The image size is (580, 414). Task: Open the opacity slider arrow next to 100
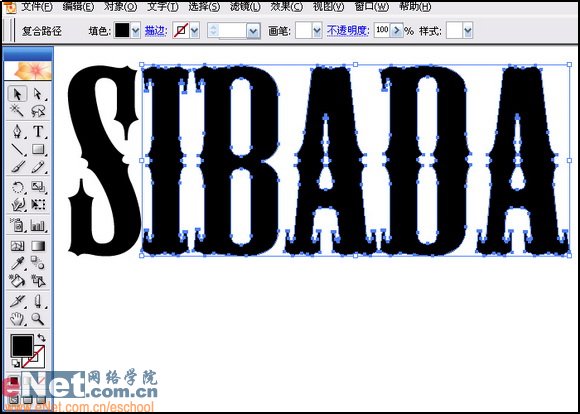click(x=397, y=30)
